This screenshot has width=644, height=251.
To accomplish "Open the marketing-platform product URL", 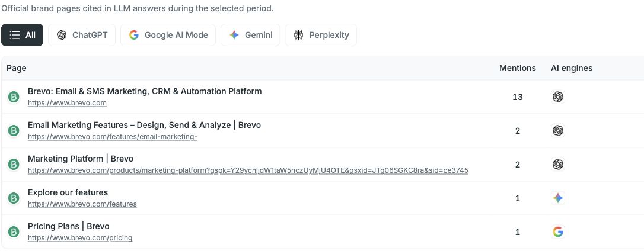I will click(248, 170).
